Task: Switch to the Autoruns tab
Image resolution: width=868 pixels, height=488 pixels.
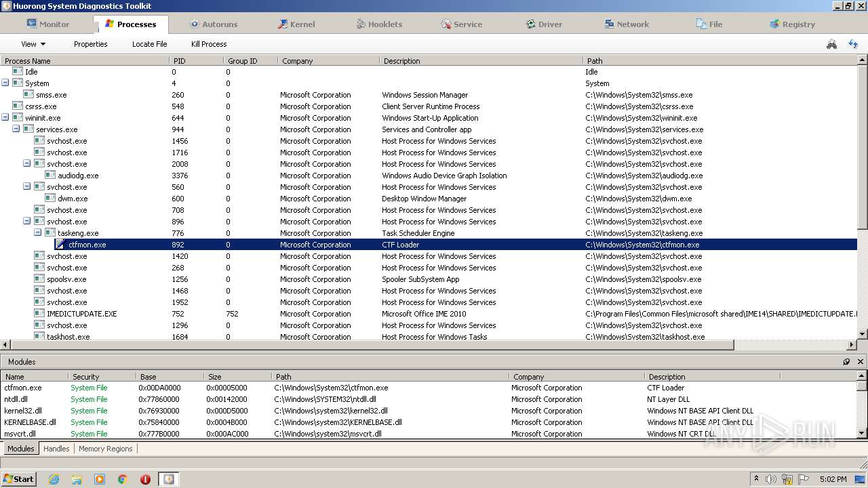Action: pyautogui.click(x=213, y=24)
